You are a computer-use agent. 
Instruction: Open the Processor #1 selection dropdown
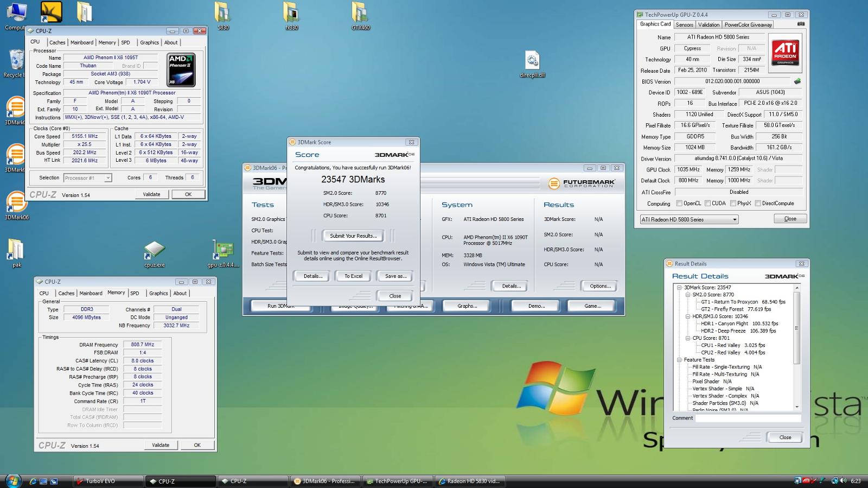point(87,178)
